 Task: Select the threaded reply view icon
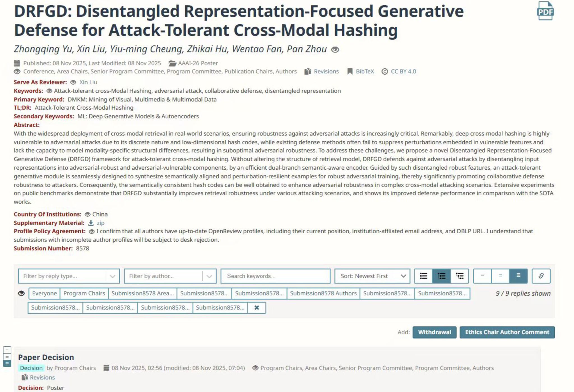coord(441,276)
